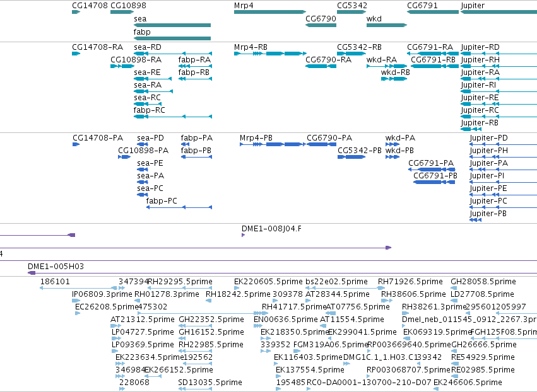This screenshot has height=392, width=537.
Task: Click transcript Jupiter-RI
Action: click(499, 91)
